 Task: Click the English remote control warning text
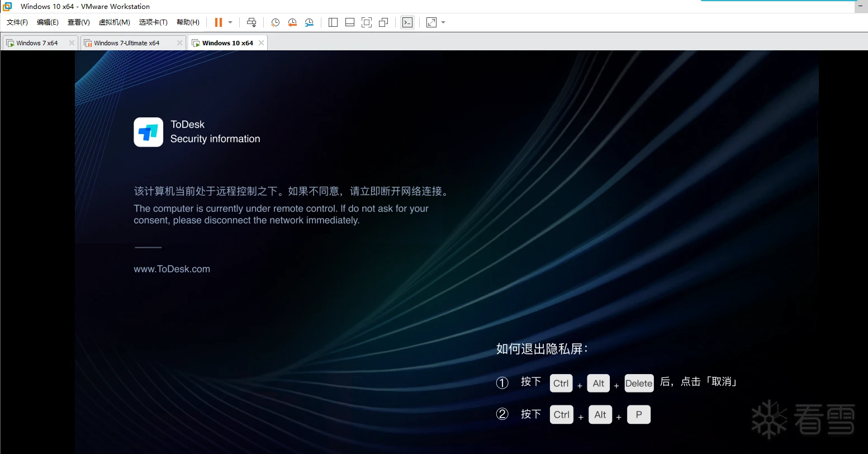pyautogui.click(x=281, y=214)
